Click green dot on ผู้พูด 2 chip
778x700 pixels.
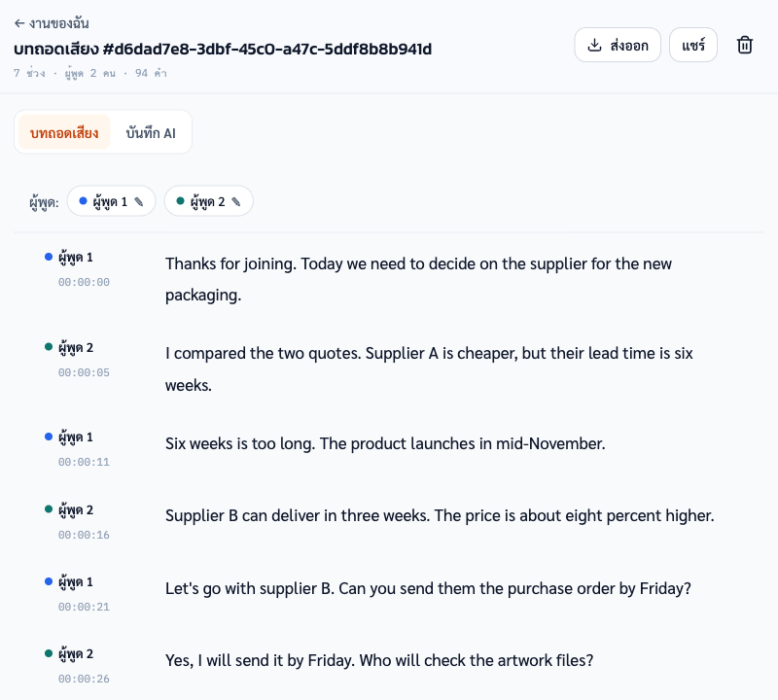click(x=181, y=201)
